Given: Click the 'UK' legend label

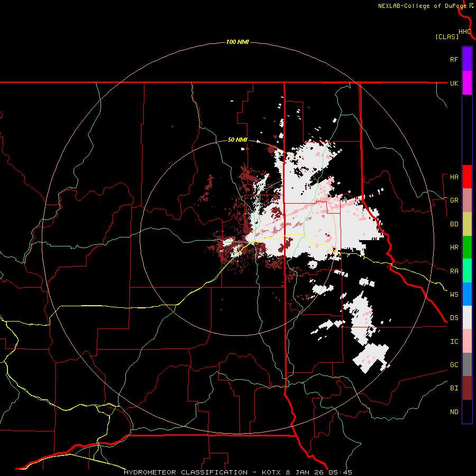Looking at the screenshot, I should [x=454, y=83].
